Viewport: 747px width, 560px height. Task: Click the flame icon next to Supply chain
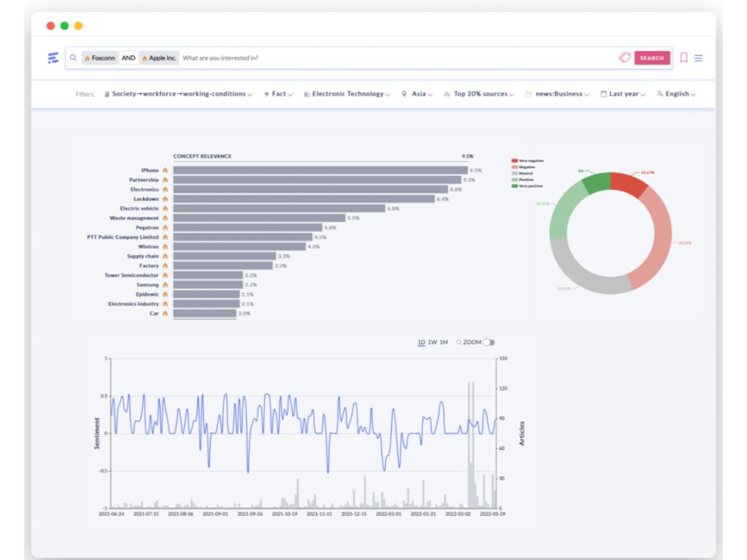click(x=165, y=256)
